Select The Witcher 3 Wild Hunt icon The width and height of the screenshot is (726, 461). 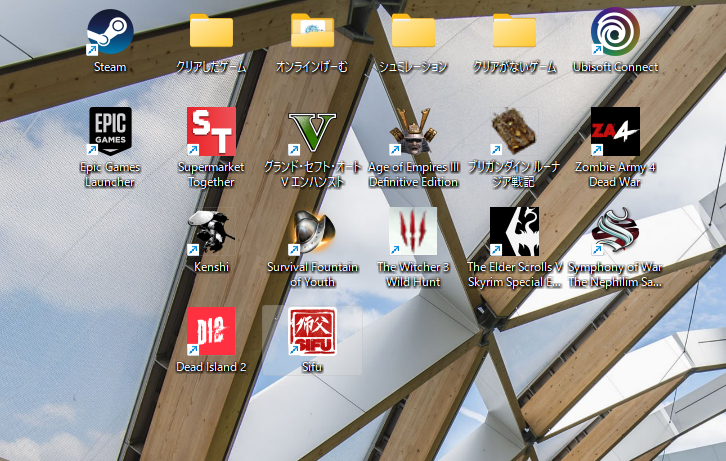click(x=413, y=231)
